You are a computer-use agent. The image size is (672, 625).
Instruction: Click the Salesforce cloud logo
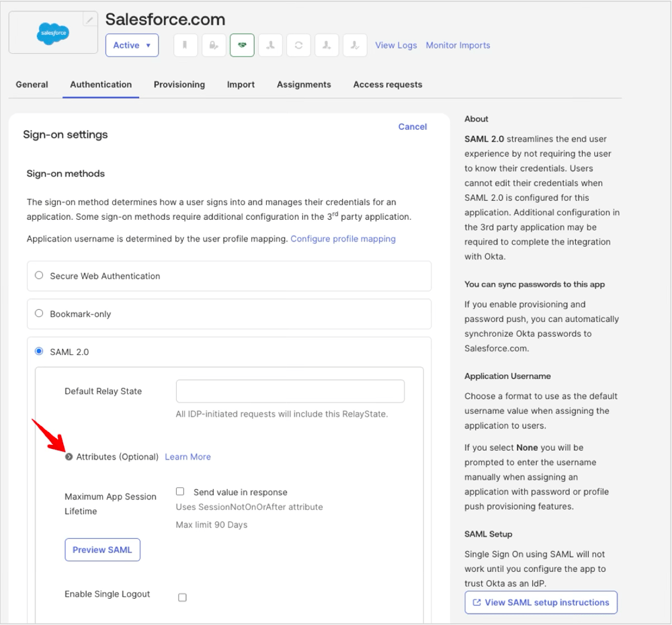coord(53,32)
